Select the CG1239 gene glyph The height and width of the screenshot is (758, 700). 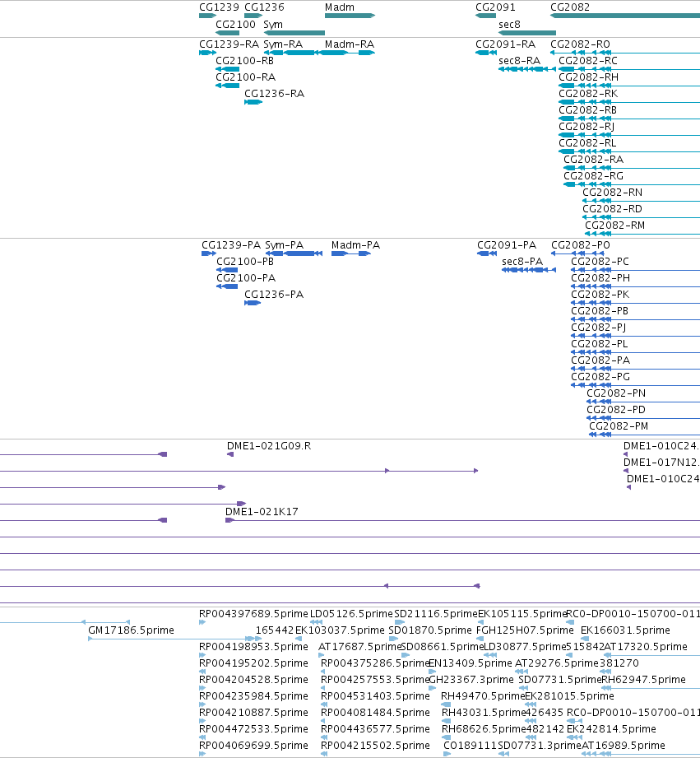208,16
